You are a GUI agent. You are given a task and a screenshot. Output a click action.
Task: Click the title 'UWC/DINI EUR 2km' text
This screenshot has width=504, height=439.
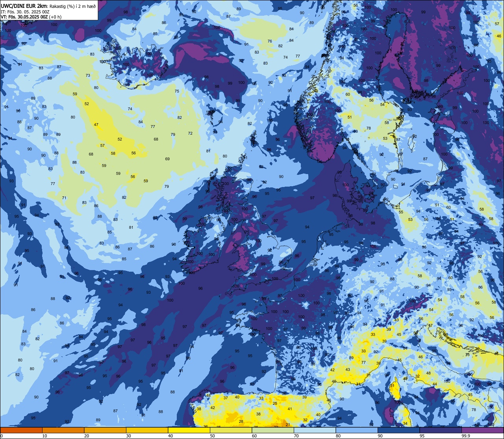click(24, 6)
